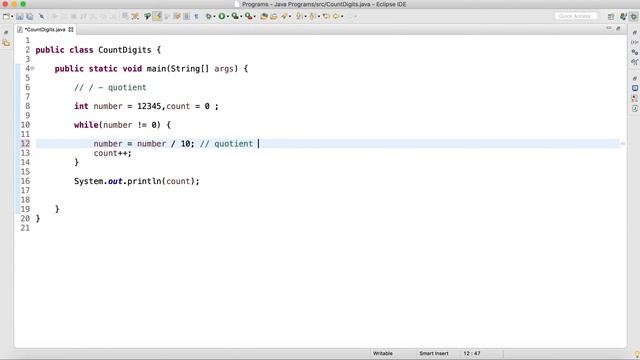Click 'System.out.println(count);' statement
640x360 pixels.
click(137, 181)
